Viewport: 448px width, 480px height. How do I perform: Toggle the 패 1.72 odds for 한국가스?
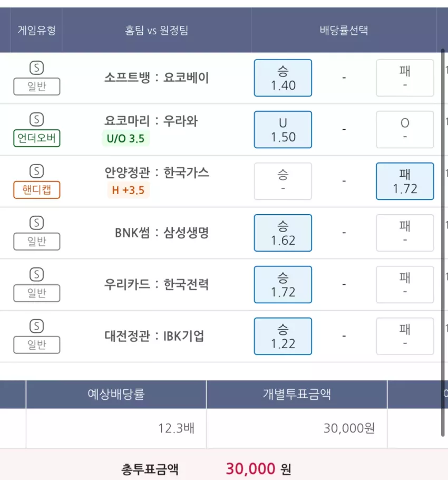pos(405,181)
